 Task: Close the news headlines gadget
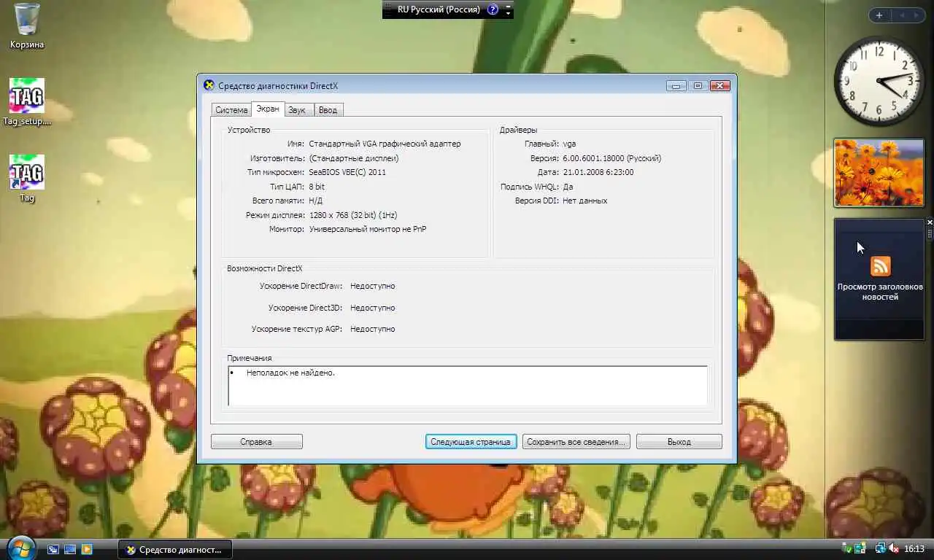930,222
